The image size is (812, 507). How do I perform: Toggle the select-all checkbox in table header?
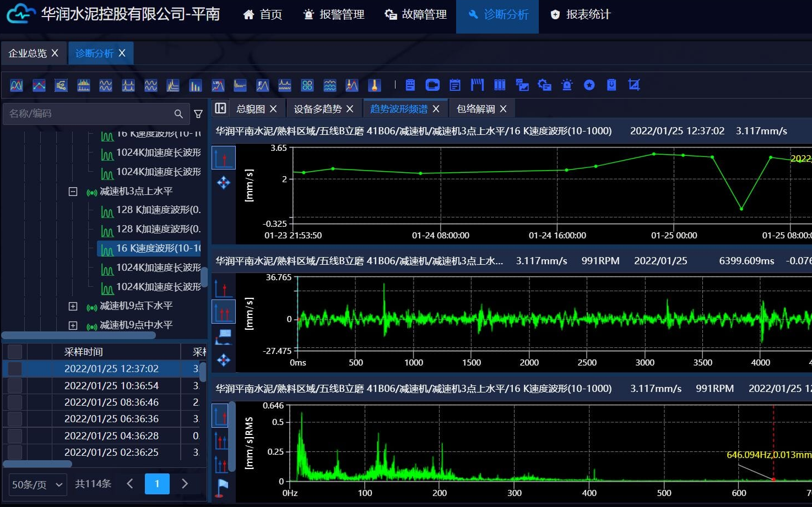click(15, 352)
